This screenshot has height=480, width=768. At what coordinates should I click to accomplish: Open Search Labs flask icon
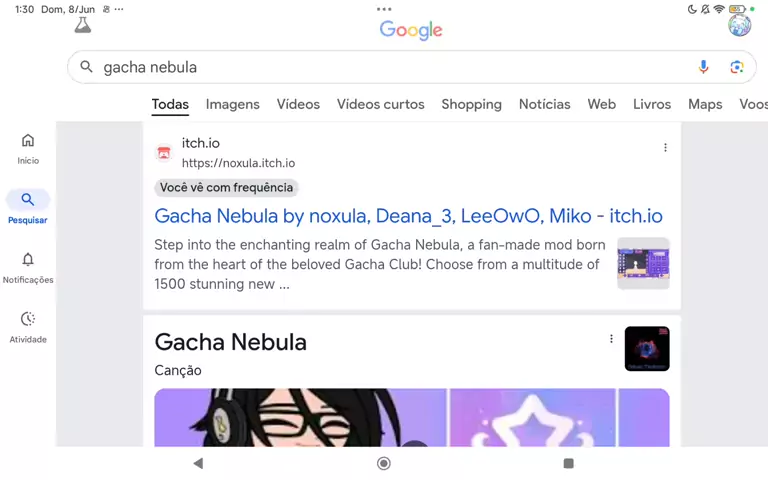coord(83,26)
